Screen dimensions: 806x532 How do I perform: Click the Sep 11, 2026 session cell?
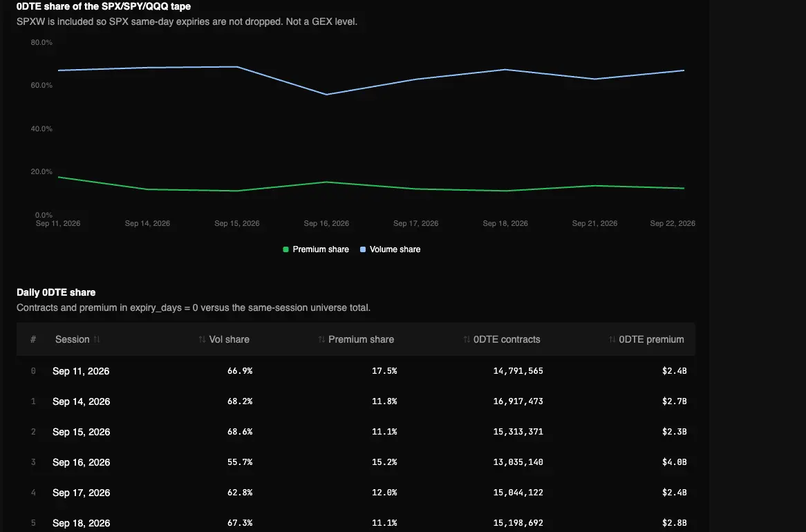pyautogui.click(x=81, y=371)
